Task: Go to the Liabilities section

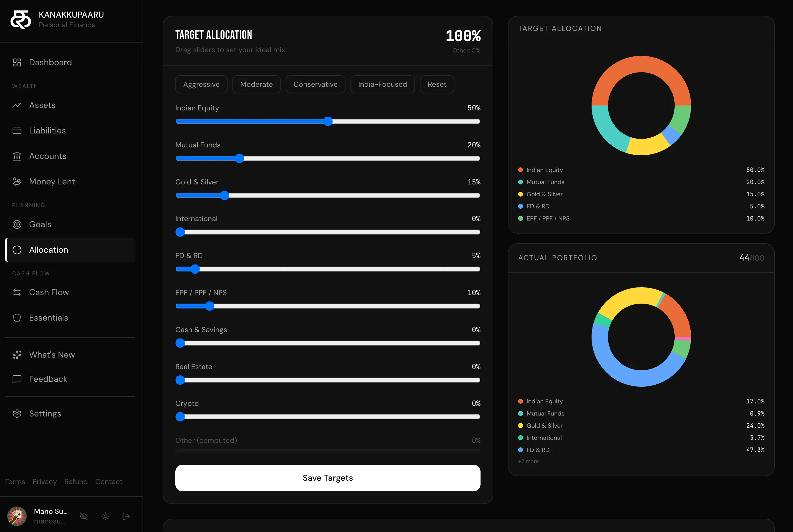Action: [70, 131]
